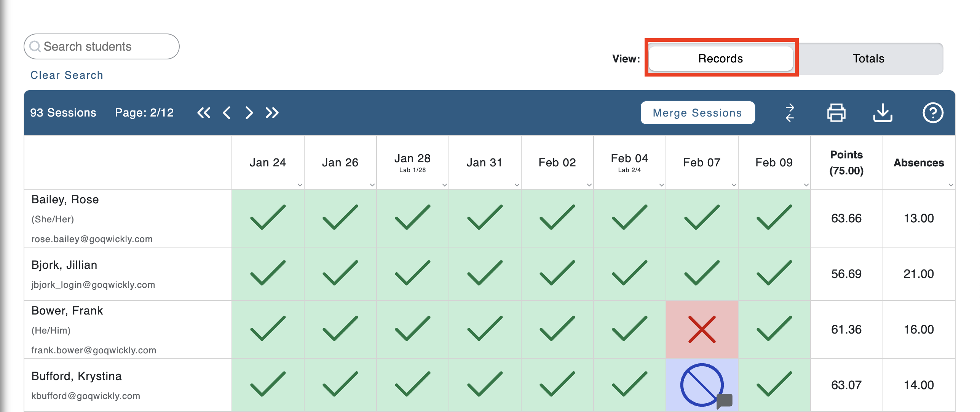The height and width of the screenshot is (412, 980).
Task: Jump to last sessions page
Action: 272,113
